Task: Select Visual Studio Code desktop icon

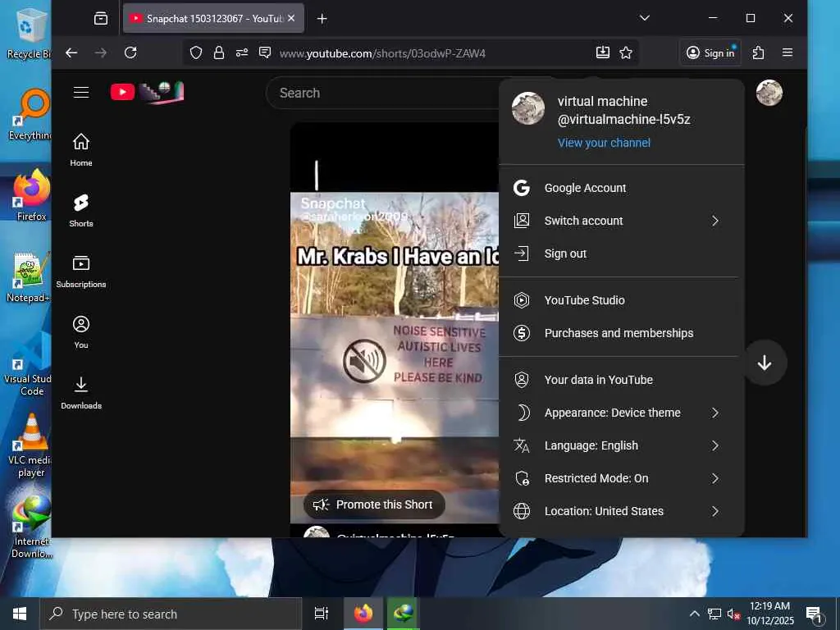Action: (30, 364)
